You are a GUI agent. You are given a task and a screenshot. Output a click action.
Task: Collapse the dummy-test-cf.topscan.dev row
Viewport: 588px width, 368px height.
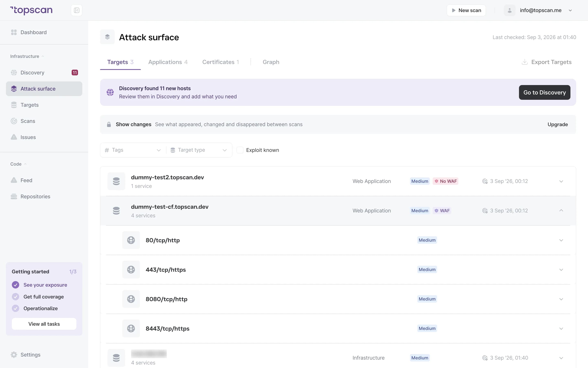click(x=561, y=211)
